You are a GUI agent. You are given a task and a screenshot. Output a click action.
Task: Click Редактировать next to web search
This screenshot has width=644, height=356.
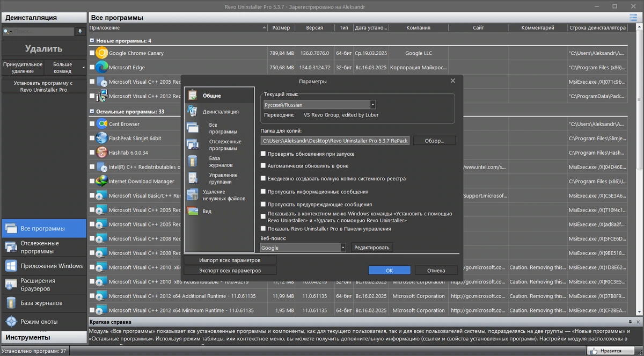pyautogui.click(x=372, y=248)
